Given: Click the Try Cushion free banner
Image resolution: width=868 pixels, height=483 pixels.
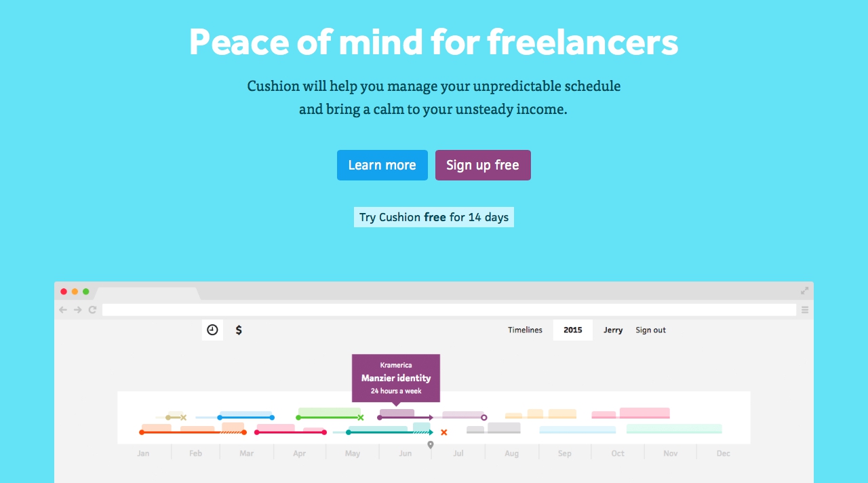Looking at the screenshot, I should 434,217.
